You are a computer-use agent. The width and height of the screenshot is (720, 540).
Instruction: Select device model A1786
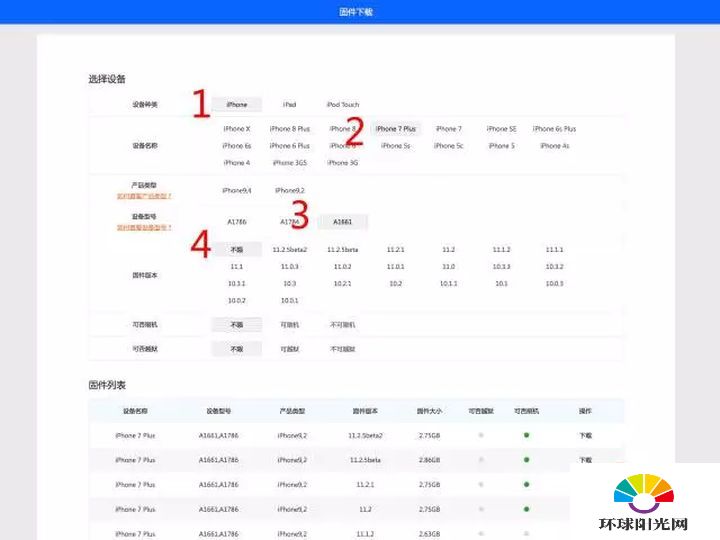[236, 222]
